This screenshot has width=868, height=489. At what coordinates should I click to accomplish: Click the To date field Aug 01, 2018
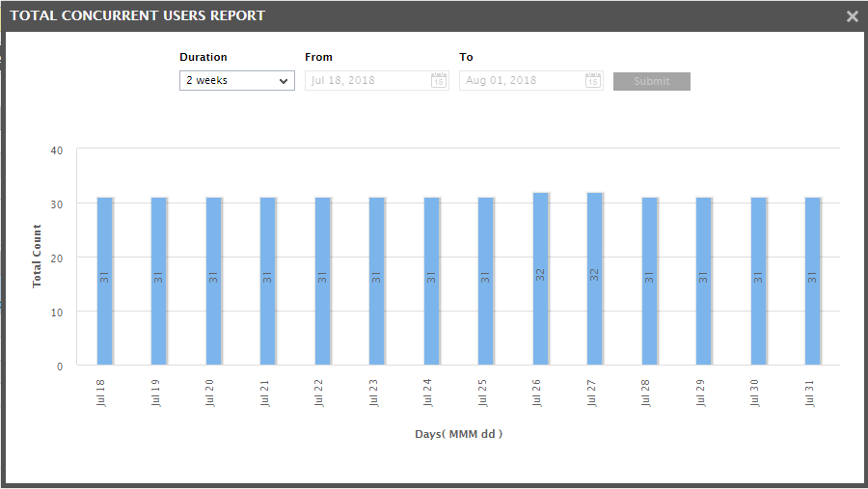(x=530, y=80)
